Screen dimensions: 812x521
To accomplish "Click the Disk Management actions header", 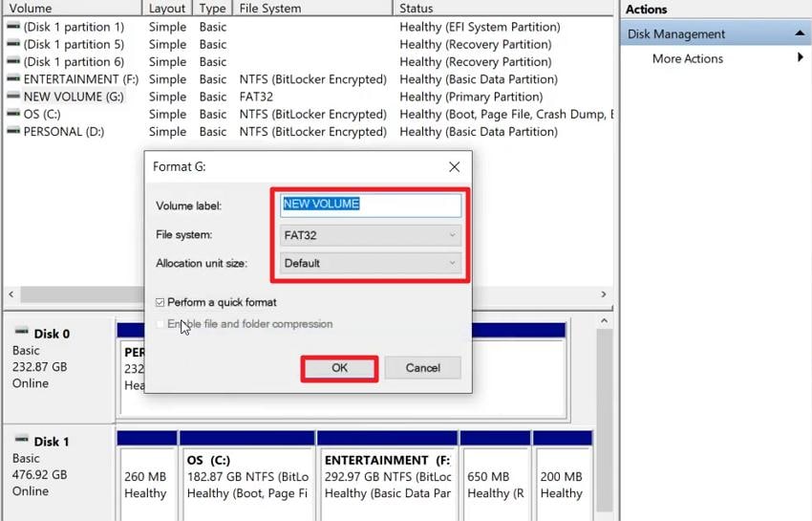I will pyautogui.click(x=716, y=33).
